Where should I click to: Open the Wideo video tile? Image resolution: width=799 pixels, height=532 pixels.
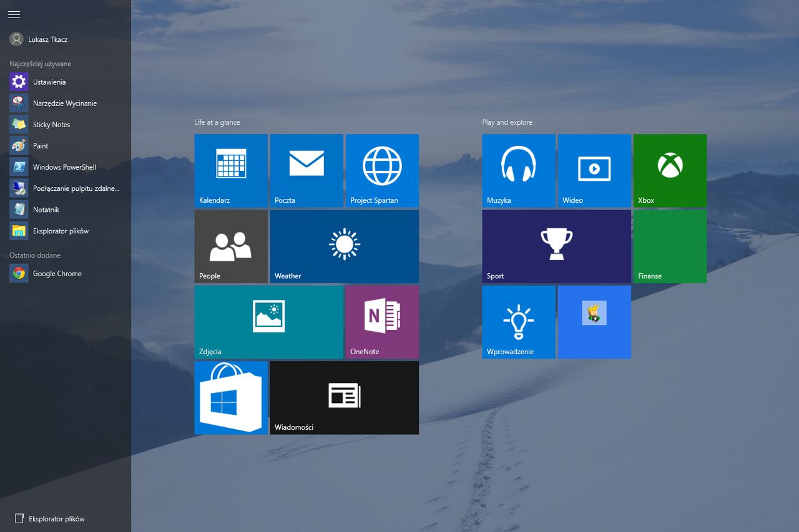coord(594,170)
